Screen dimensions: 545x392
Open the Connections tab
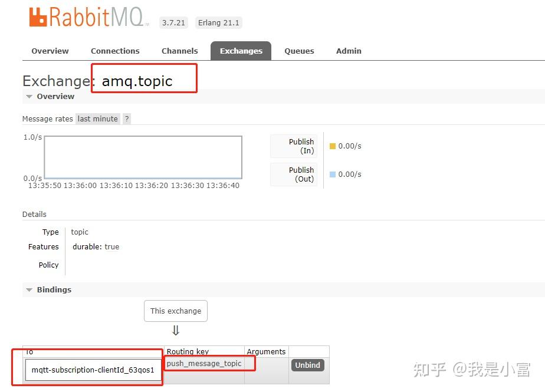(115, 51)
